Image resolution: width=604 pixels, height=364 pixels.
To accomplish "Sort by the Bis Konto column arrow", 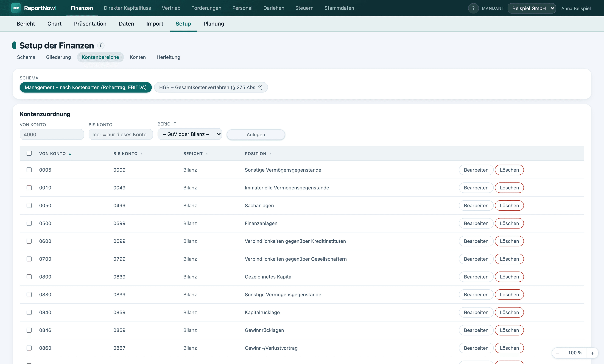I will click(142, 154).
